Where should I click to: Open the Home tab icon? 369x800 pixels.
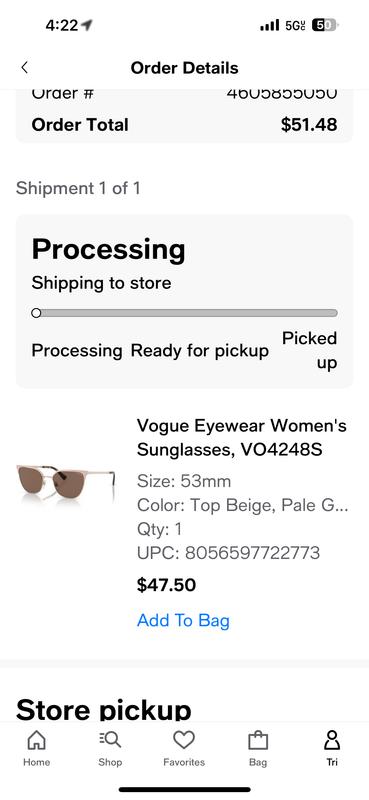tap(36, 740)
